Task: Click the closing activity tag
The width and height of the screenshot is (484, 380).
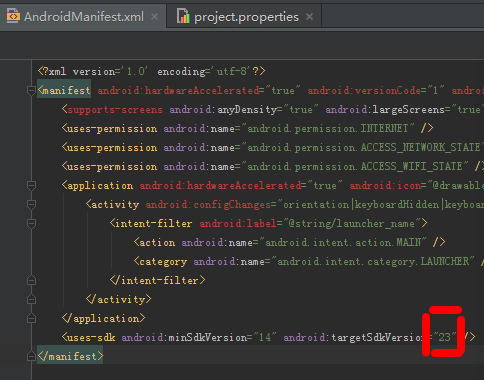Action: [x=118, y=299]
